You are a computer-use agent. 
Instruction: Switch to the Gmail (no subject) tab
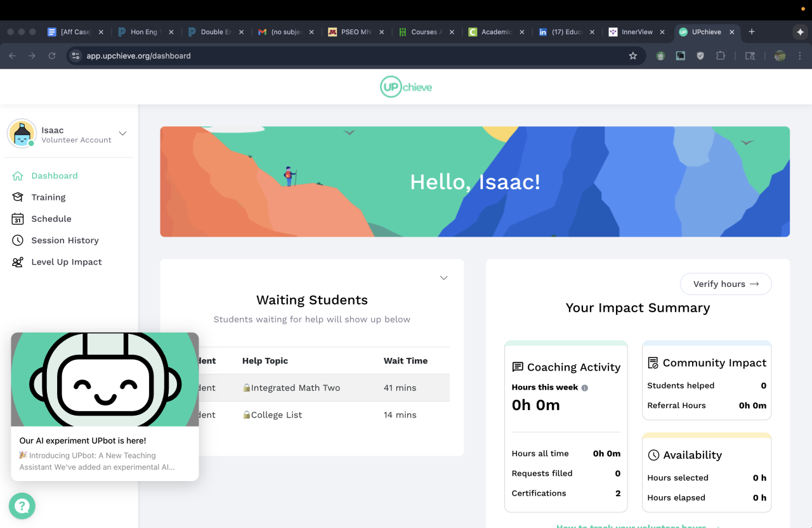pos(285,32)
